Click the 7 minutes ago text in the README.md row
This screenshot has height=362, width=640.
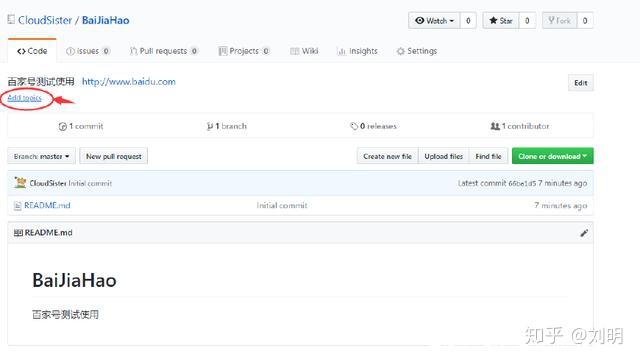coord(560,205)
